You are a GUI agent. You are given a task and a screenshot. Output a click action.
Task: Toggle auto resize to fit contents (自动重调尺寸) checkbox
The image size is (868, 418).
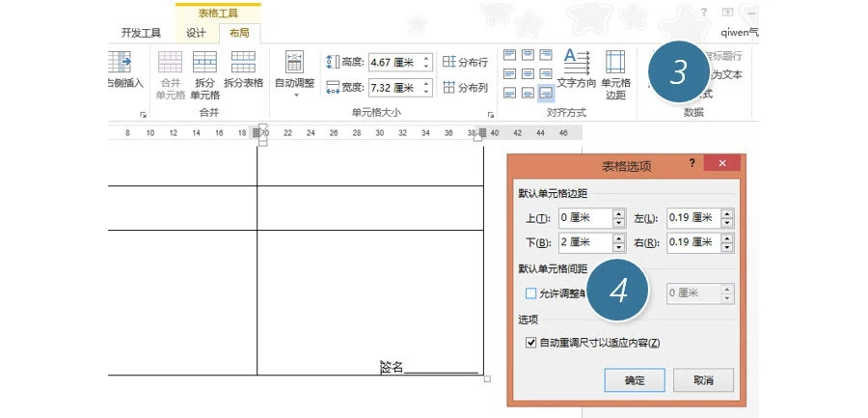tap(530, 343)
